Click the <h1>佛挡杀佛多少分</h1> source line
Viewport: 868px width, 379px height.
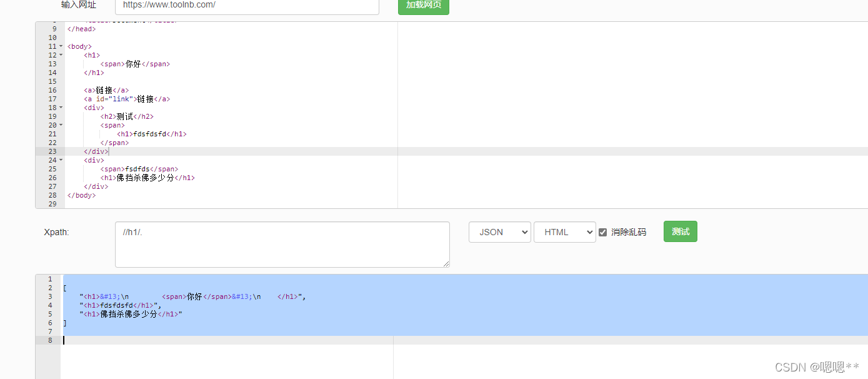(147, 178)
